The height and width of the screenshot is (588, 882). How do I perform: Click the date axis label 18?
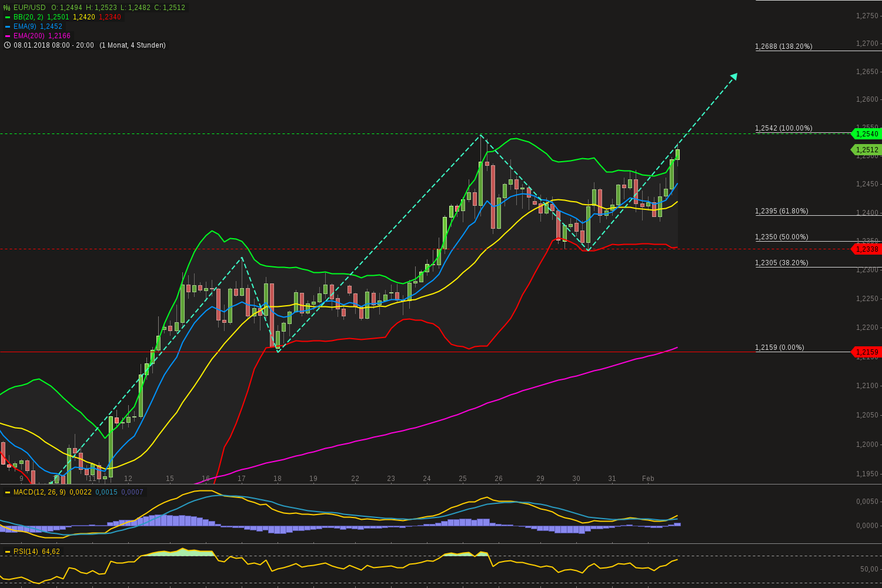tap(278, 479)
